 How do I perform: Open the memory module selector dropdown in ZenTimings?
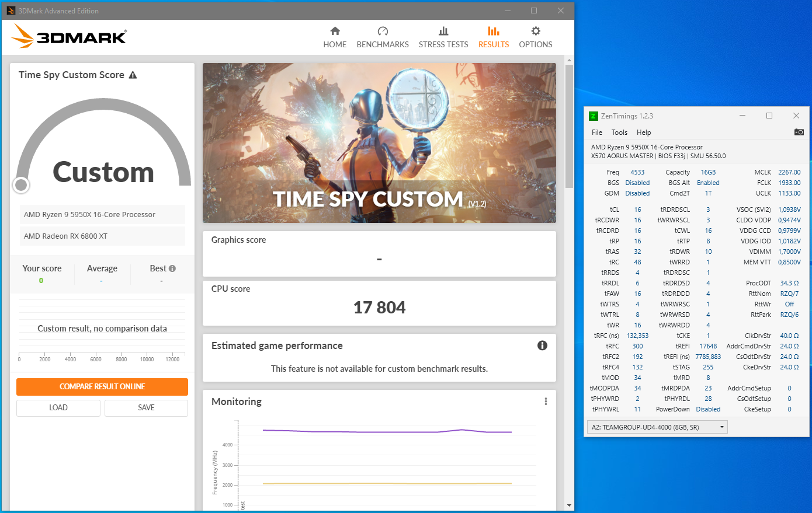657,427
